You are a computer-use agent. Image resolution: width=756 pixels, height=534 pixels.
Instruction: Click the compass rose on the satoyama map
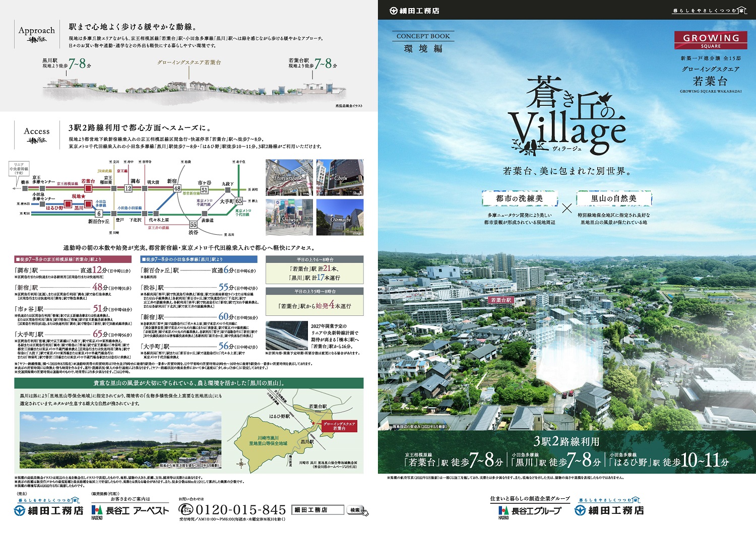pyautogui.click(x=242, y=463)
